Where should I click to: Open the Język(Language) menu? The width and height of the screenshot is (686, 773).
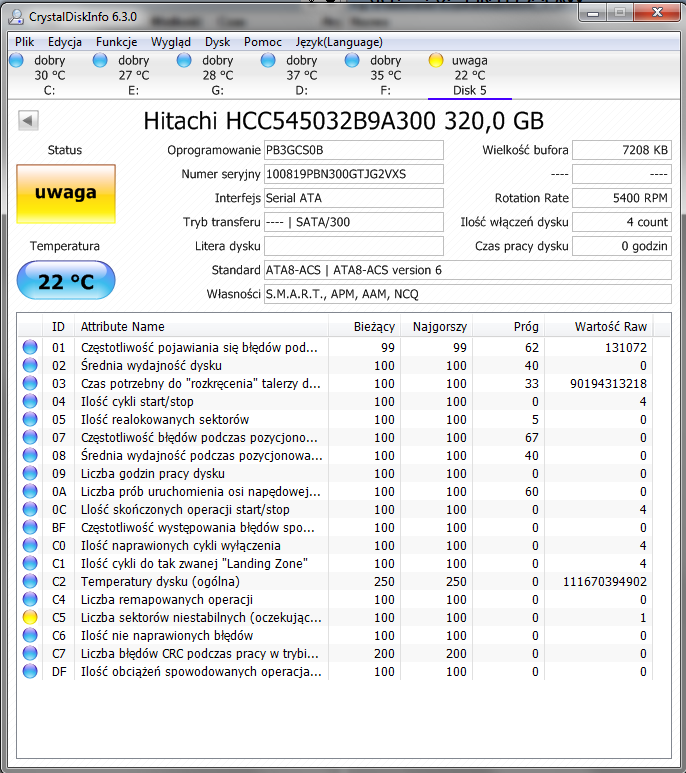click(x=339, y=42)
